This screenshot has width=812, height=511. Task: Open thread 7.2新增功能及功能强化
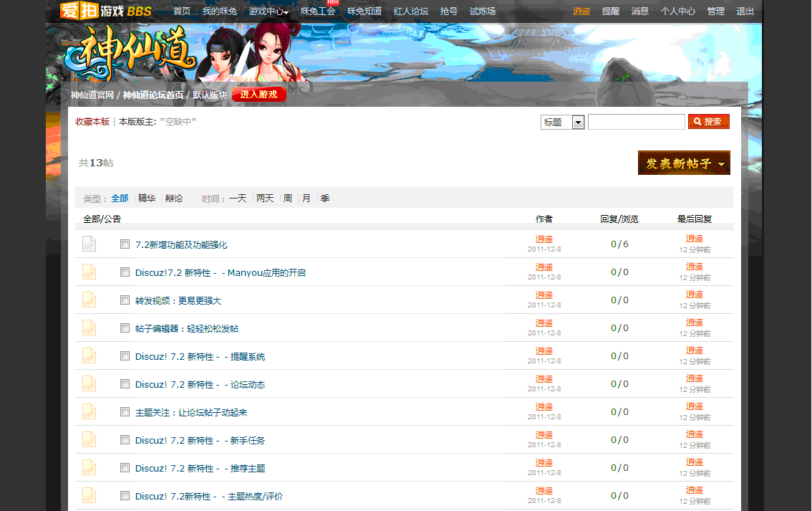pyautogui.click(x=181, y=244)
